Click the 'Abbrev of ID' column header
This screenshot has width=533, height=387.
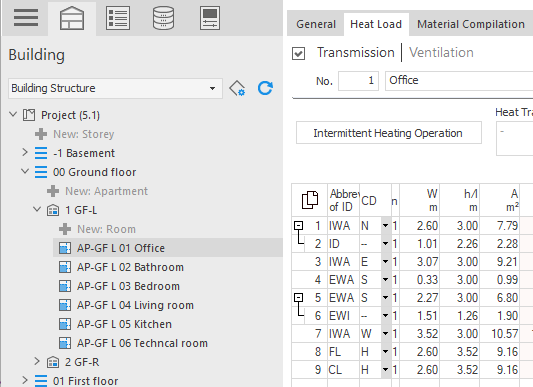[343, 200]
